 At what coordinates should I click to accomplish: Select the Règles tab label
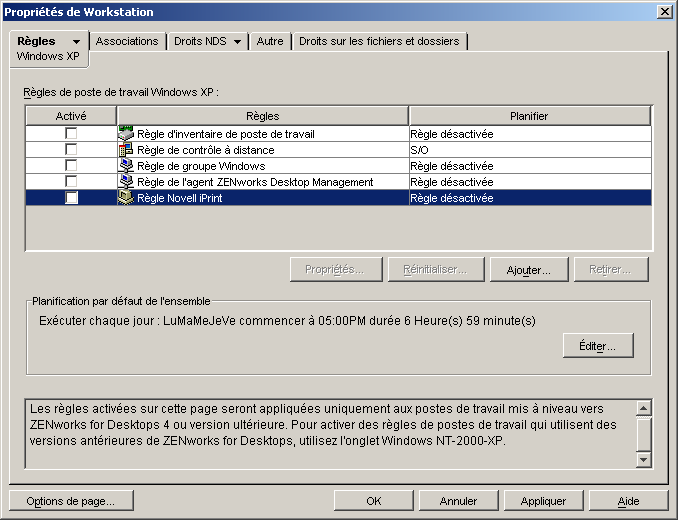click(36, 41)
